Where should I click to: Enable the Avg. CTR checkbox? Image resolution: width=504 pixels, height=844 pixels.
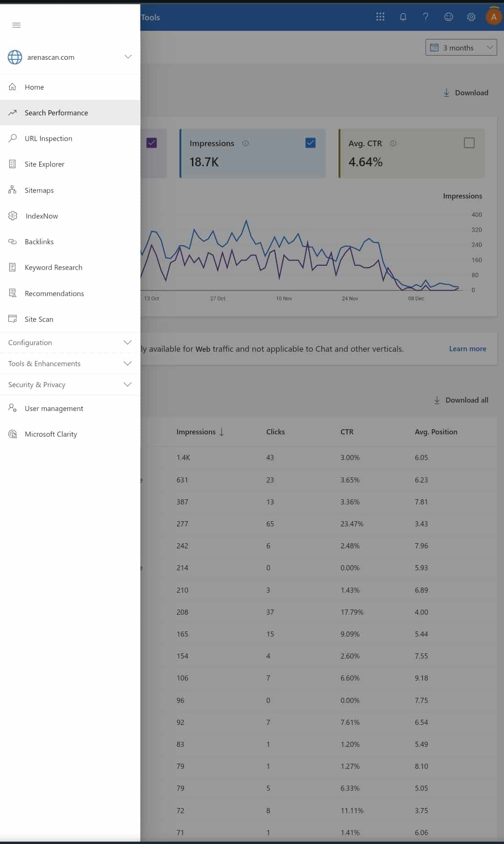pyautogui.click(x=469, y=143)
